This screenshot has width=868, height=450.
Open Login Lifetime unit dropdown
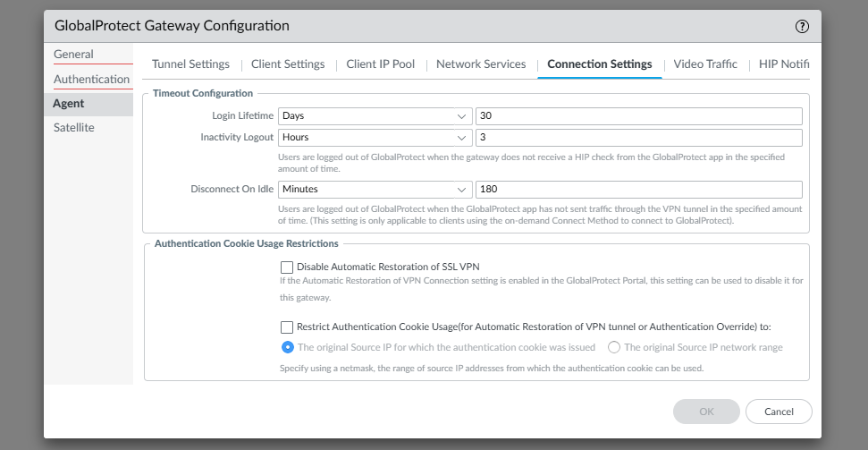pos(375,116)
